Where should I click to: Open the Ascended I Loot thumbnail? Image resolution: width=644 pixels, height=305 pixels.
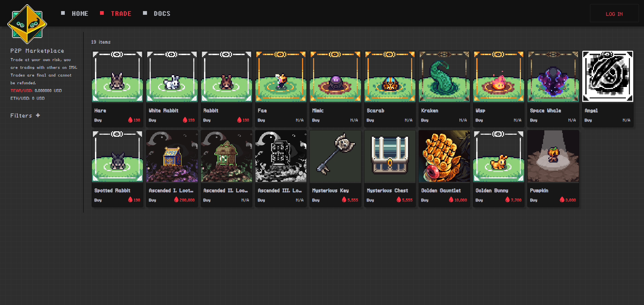click(x=172, y=156)
